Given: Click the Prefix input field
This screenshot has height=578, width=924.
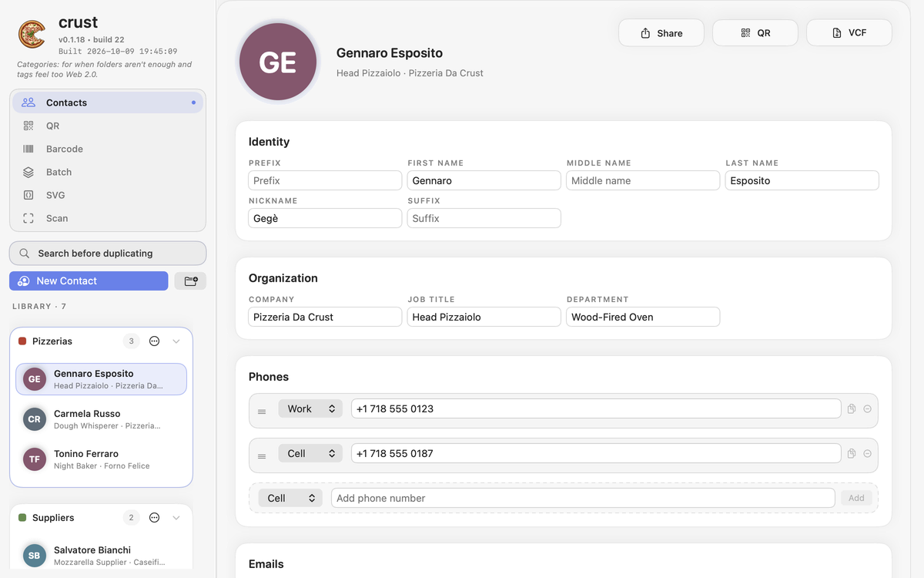Looking at the screenshot, I should [325, 181].
